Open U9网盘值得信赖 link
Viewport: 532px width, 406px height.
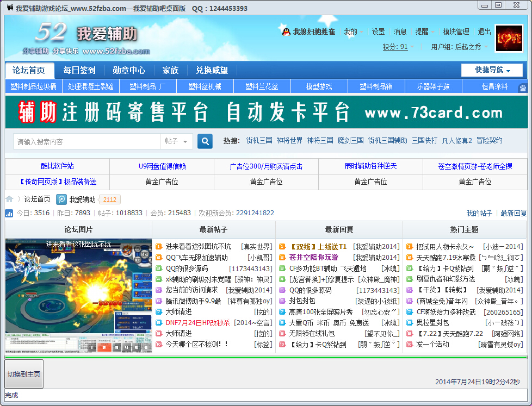(x=162, y=166)
